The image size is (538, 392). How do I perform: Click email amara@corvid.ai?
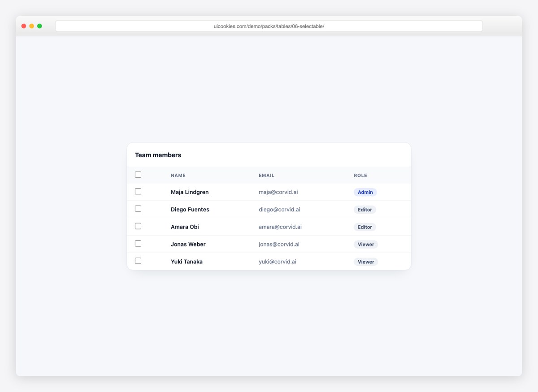click(x=280, y=227)
